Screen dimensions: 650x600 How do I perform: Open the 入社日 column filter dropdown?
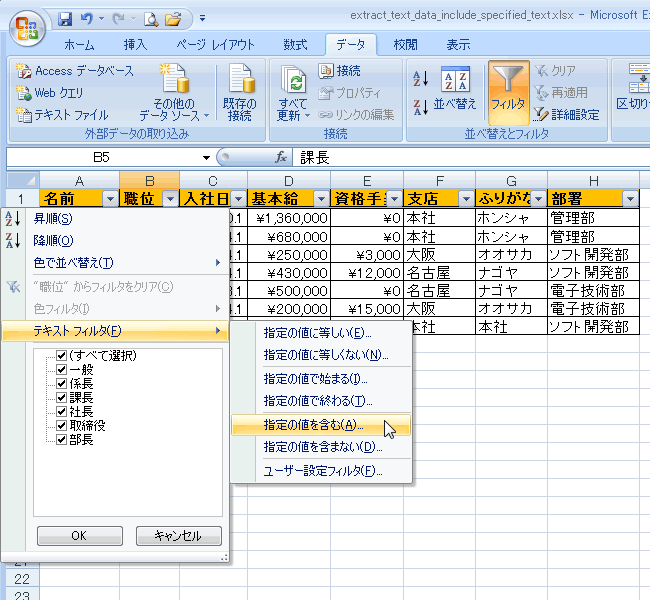238,199
